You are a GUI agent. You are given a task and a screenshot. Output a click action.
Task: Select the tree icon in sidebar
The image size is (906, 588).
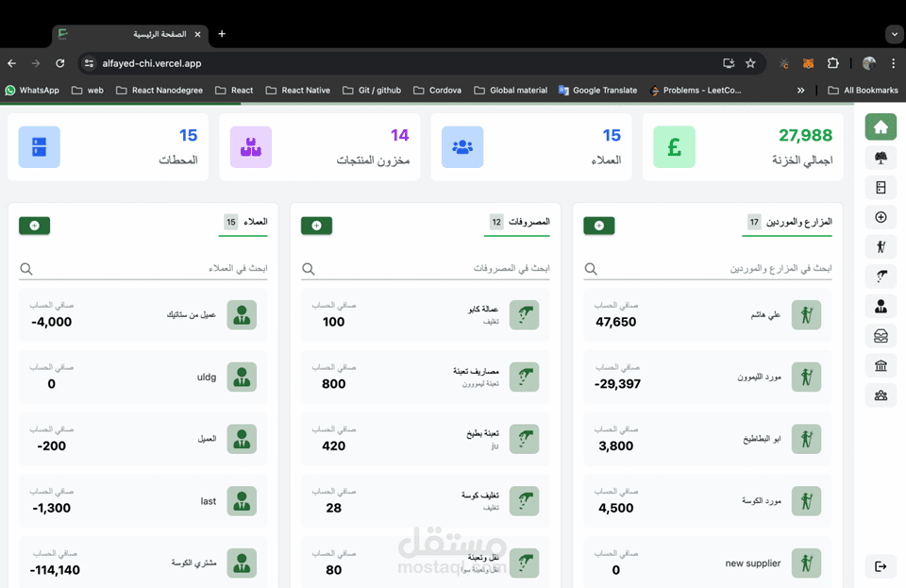[x=881, y=158]
